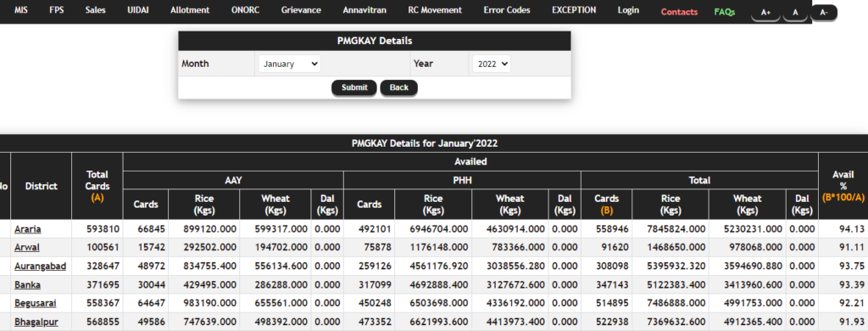Open the Sales menu
The image size is (868, 331).
point(96,10)
